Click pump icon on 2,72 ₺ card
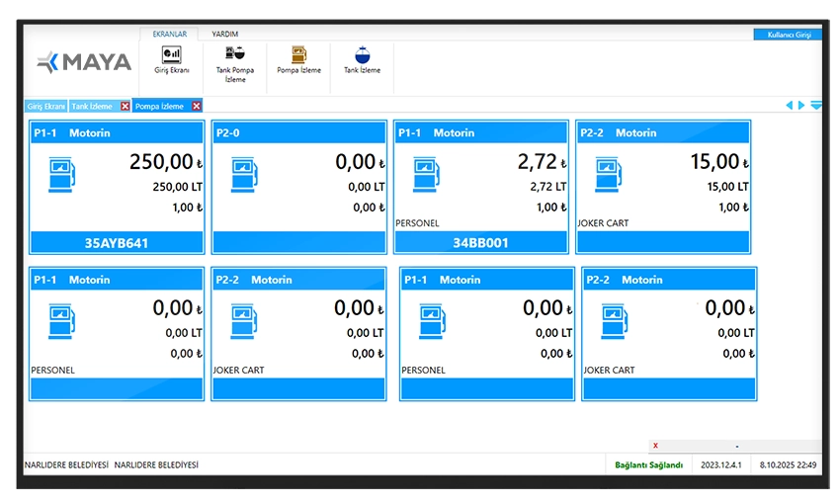 pyautogui.click(x=425, y=176)
